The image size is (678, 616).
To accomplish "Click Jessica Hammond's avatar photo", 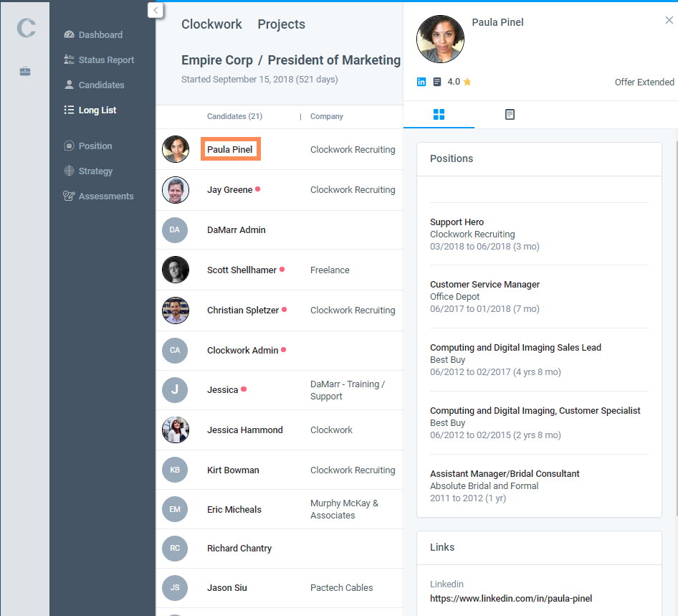I will point(176,430).
